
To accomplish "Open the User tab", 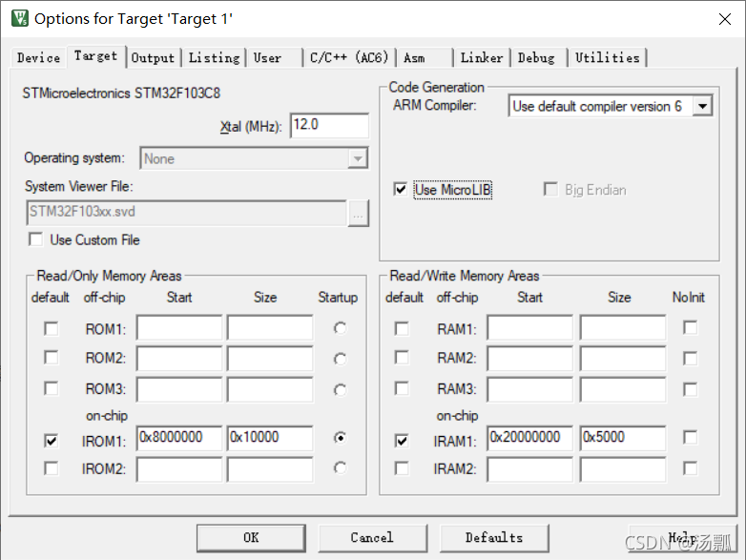I will (x=274, y=57).
